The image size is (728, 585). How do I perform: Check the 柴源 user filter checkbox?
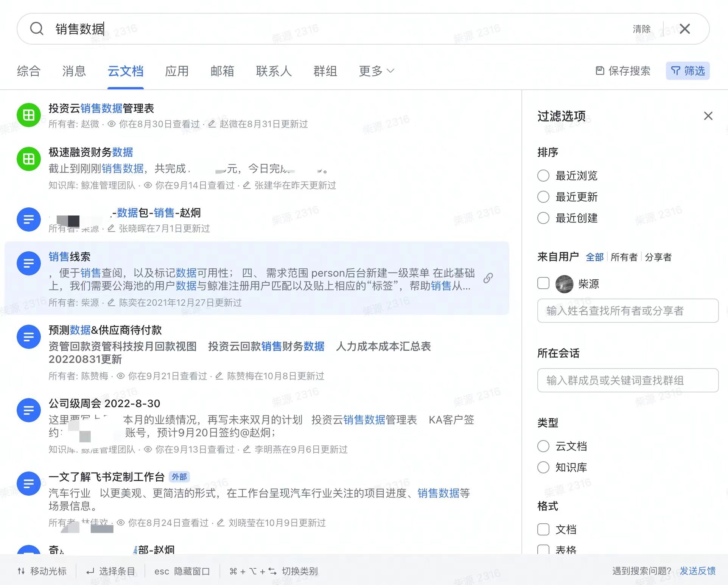pyautogui.click(x=543, y=283)
